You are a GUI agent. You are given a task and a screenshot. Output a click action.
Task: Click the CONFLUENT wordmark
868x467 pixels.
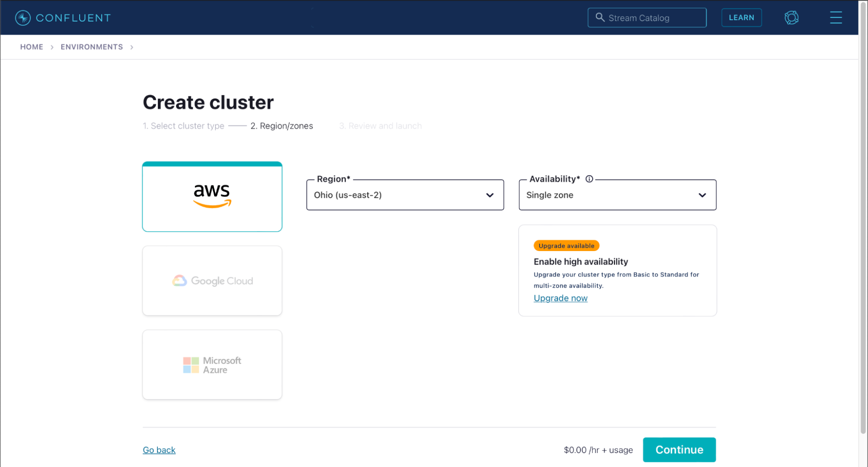pos(74,18)
